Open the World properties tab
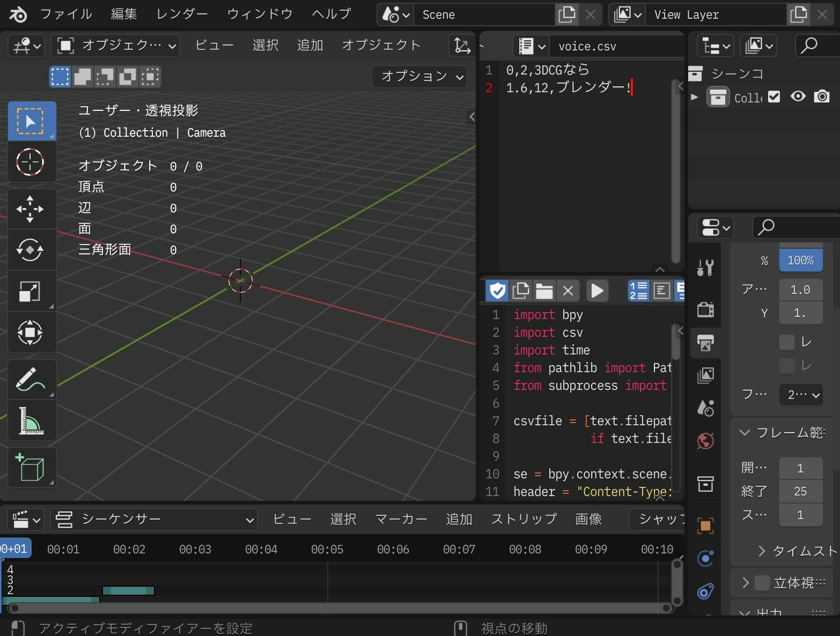This screenshot has width=840, height=636. pos(705,441)
